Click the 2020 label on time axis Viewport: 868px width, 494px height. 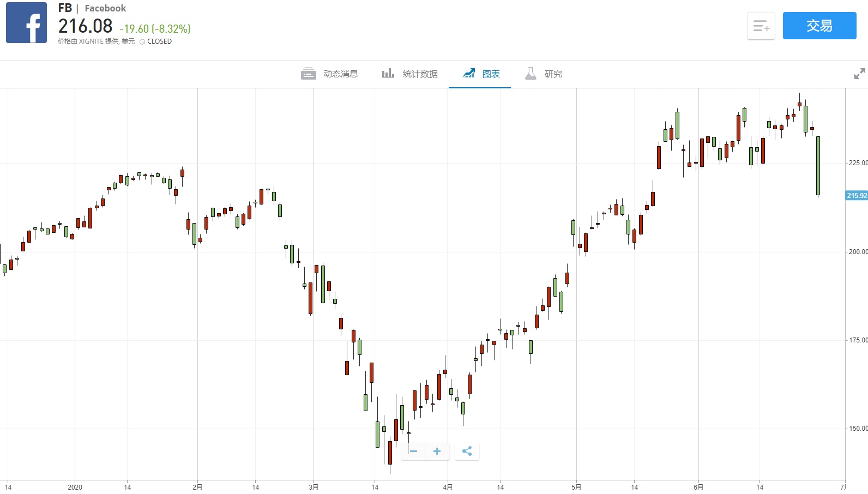tap(75, 487)
